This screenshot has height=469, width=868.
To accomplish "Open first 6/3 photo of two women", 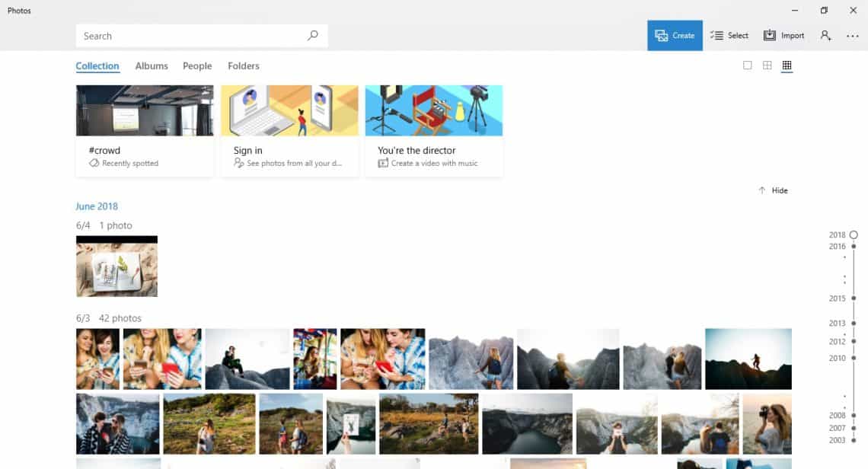I will [x=98, y=359].
